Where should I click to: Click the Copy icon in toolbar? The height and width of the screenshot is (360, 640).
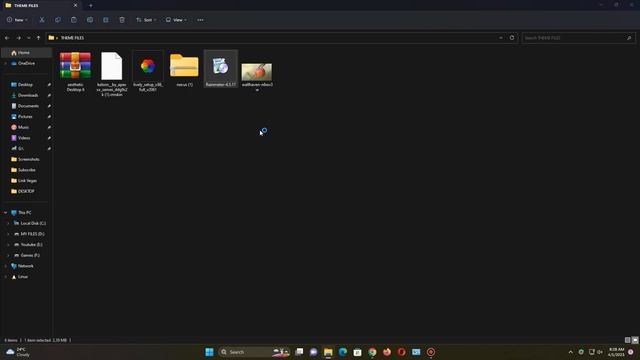click(x=58, y=20)
